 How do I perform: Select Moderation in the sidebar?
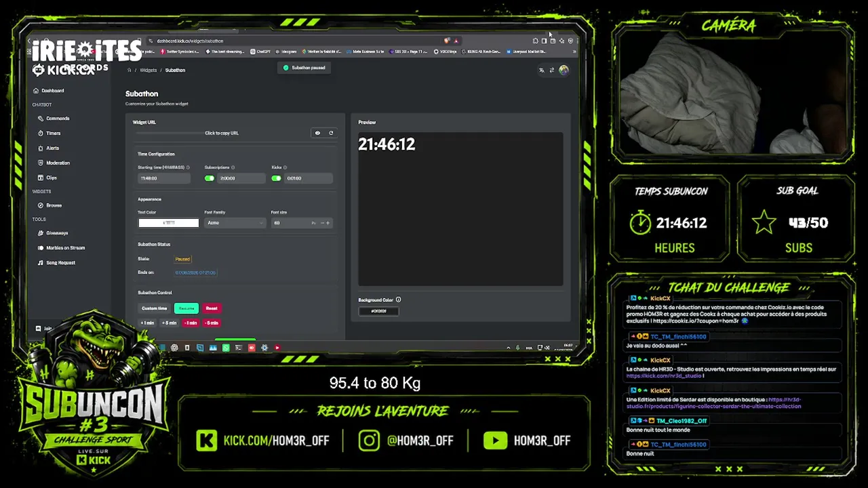coord(54,163)
